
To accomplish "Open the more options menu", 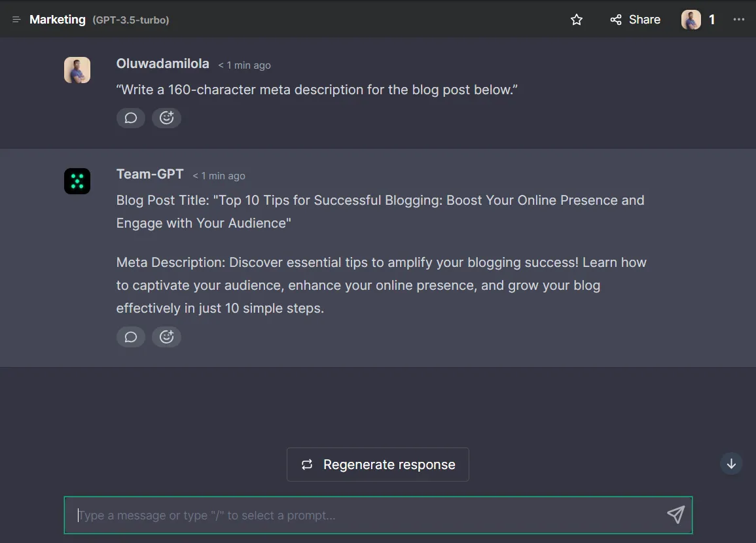I will (x=739, y=20).
